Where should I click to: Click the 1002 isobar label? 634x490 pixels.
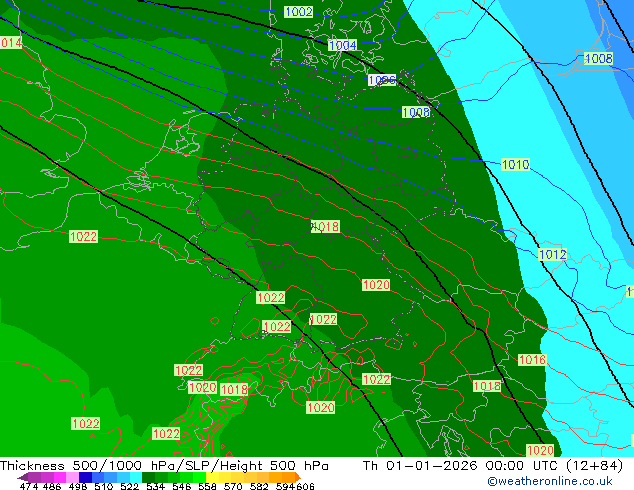point(298,12)
